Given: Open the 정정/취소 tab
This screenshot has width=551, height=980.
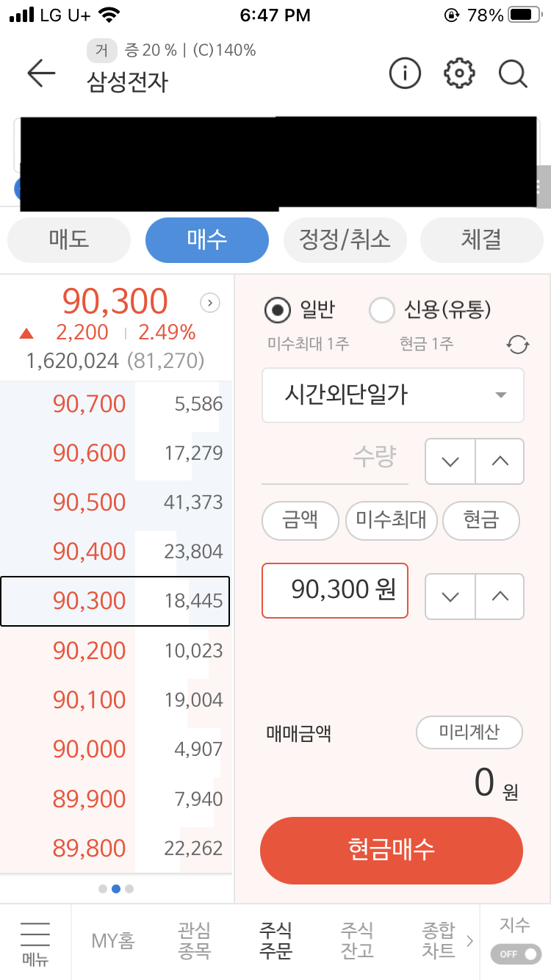Looking at the screenshot, I should pos(345,239).
